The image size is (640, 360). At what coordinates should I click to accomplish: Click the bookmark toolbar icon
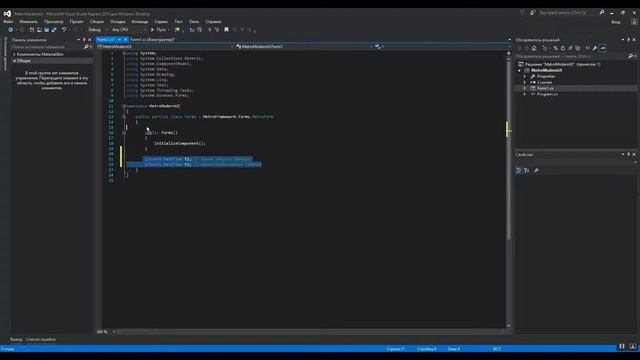[x=227, y=30]
